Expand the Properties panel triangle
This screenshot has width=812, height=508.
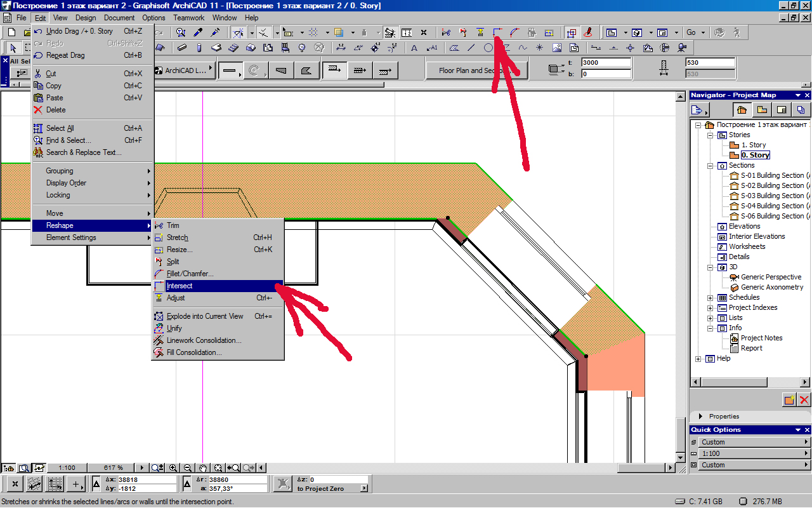coord(700,417)
